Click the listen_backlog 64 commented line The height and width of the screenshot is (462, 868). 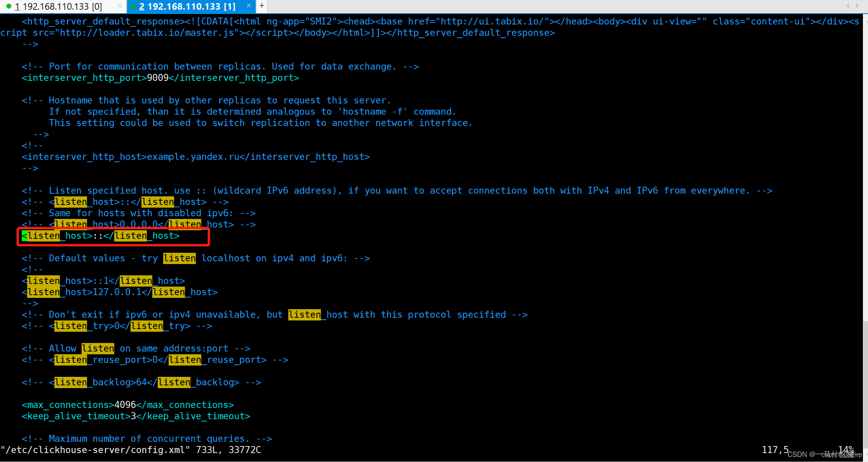pyautogui.click(x=141, y=382)
